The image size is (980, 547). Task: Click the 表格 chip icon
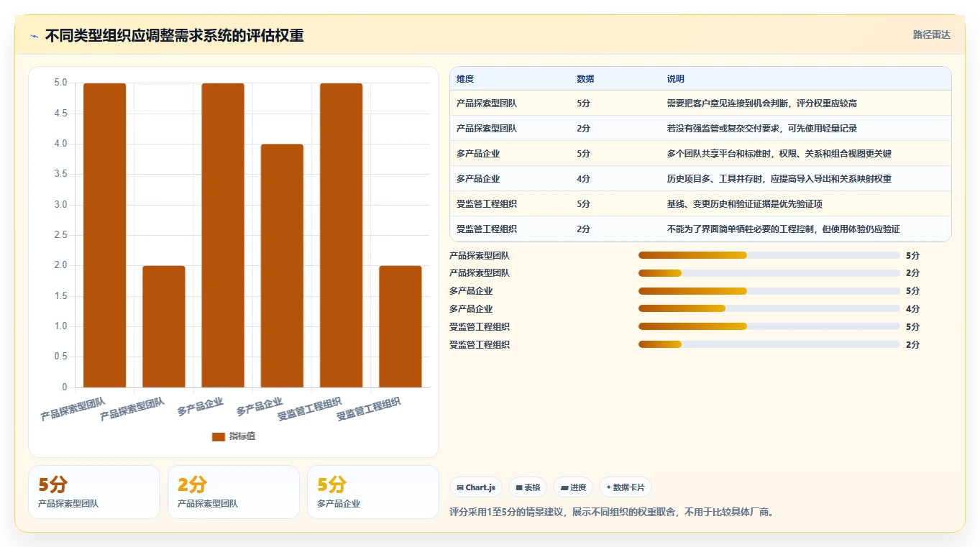click(519, 487)
